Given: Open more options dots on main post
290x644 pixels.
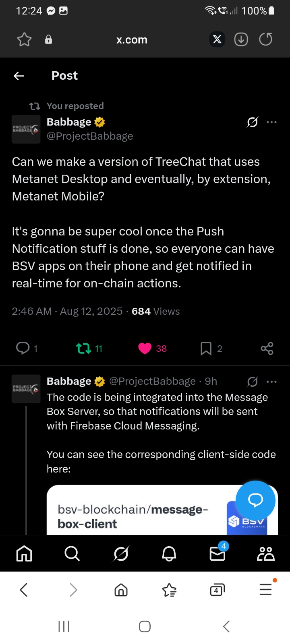Looking at the screenshot, I should (x=272, y=122).
